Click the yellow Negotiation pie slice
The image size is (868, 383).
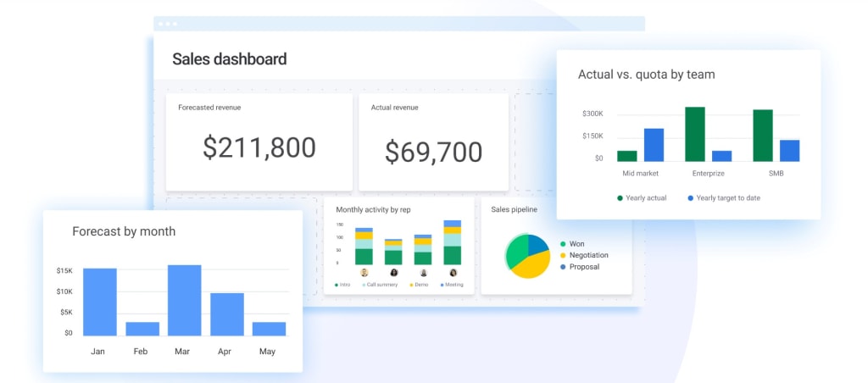coord(532,267)
